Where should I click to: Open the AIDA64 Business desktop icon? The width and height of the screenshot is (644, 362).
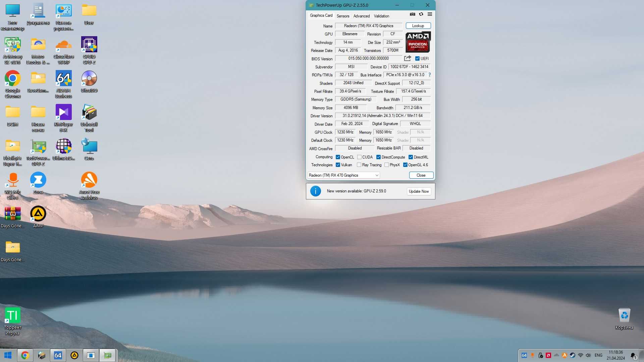(x=63, y=84)
